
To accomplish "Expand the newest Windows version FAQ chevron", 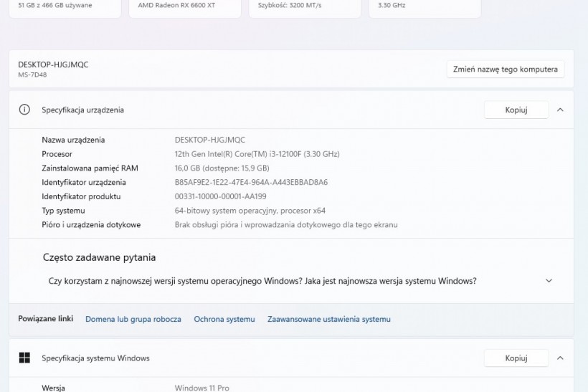I will (549, 281).
